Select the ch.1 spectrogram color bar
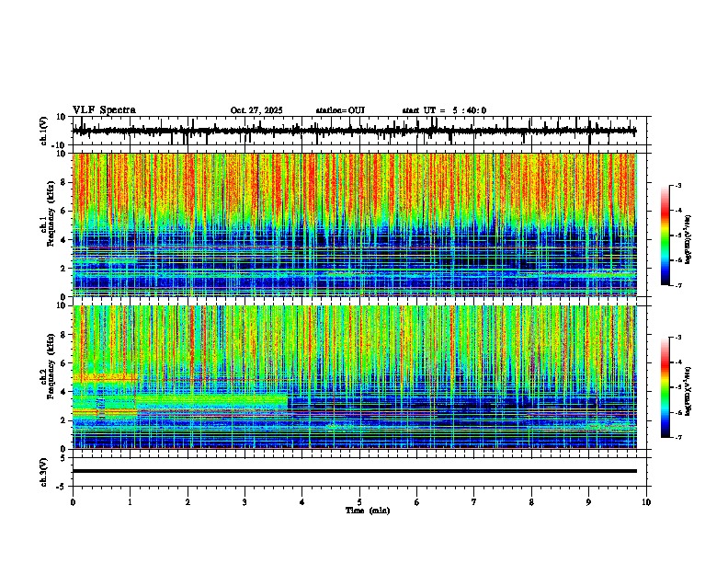 click(665, 236)
